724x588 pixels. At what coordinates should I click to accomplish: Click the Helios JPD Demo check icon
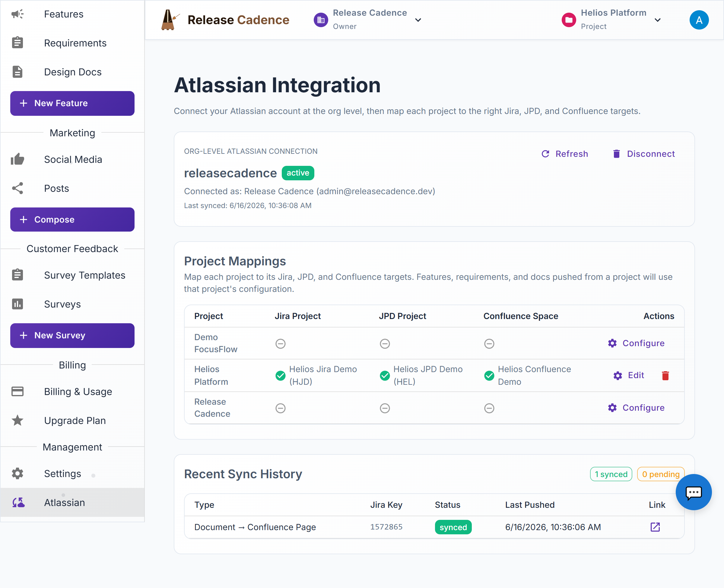pos(385,375)
